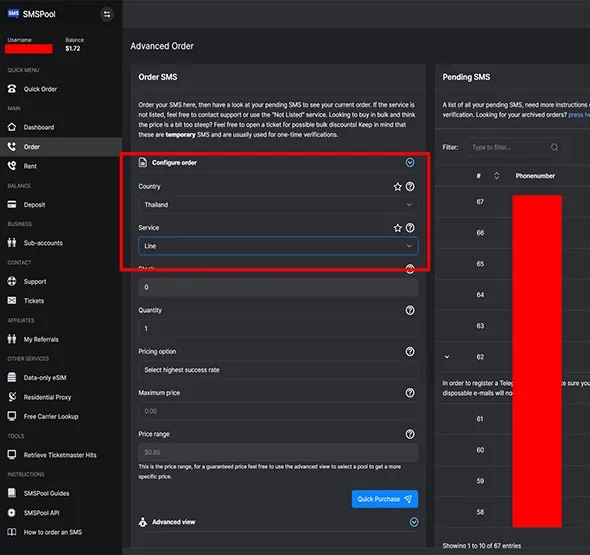Click the Configure order document icon
The height and width of the screenshot is (555, 590).
[x=143, y=163]
